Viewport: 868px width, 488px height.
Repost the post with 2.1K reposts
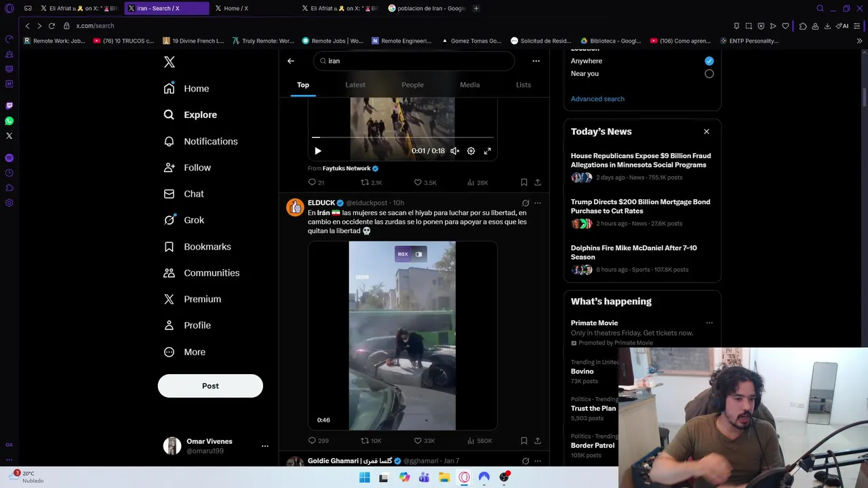tap(372, 182)
